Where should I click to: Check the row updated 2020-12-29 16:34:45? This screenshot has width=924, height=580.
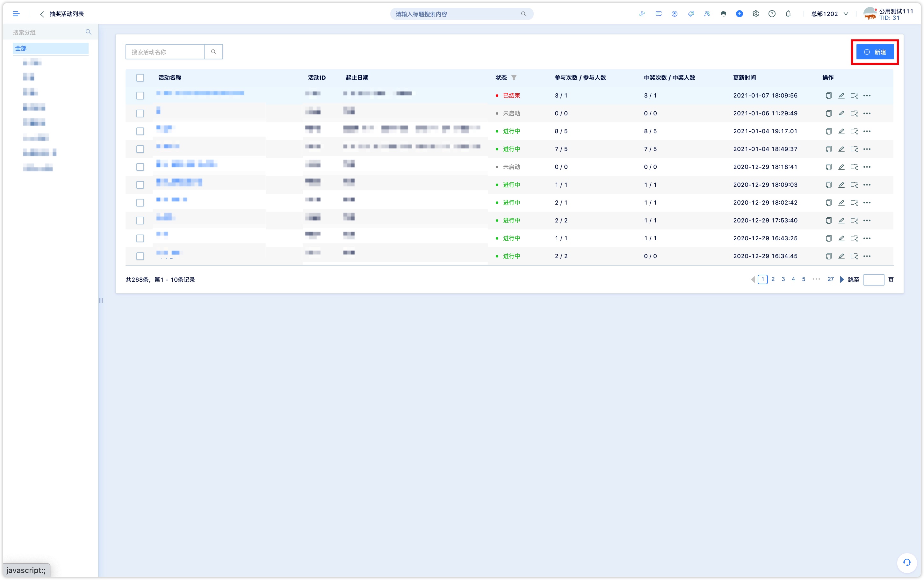[140, 256]
